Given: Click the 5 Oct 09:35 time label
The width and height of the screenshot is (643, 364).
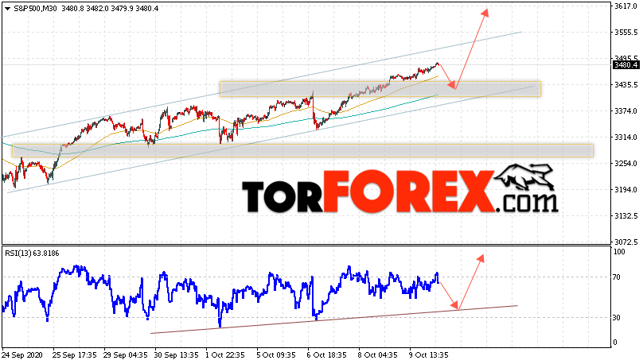Looking at the screenshot, I should [276, 355].
